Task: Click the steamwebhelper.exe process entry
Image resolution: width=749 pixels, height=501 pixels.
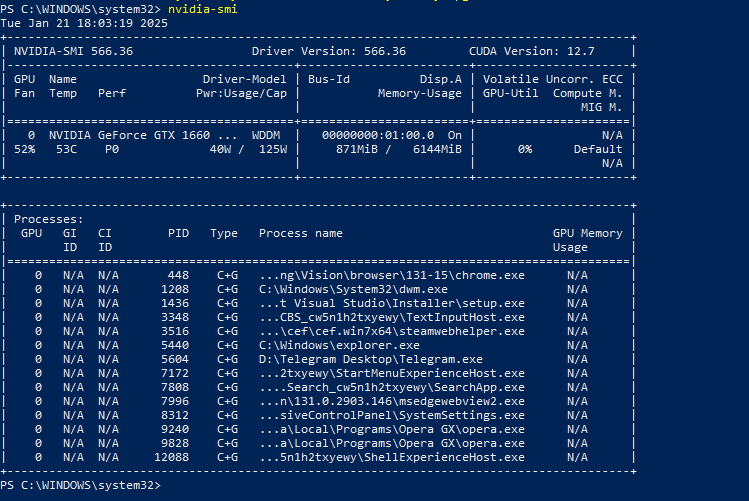Action: [x=391, y=331]
